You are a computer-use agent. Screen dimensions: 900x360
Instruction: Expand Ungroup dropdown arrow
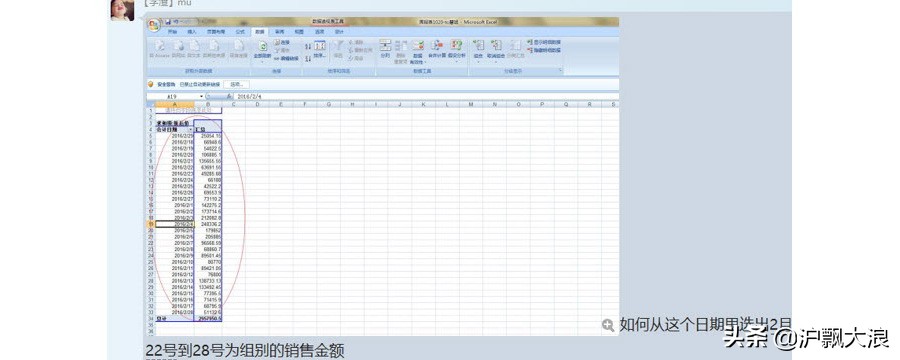[496, 62]
